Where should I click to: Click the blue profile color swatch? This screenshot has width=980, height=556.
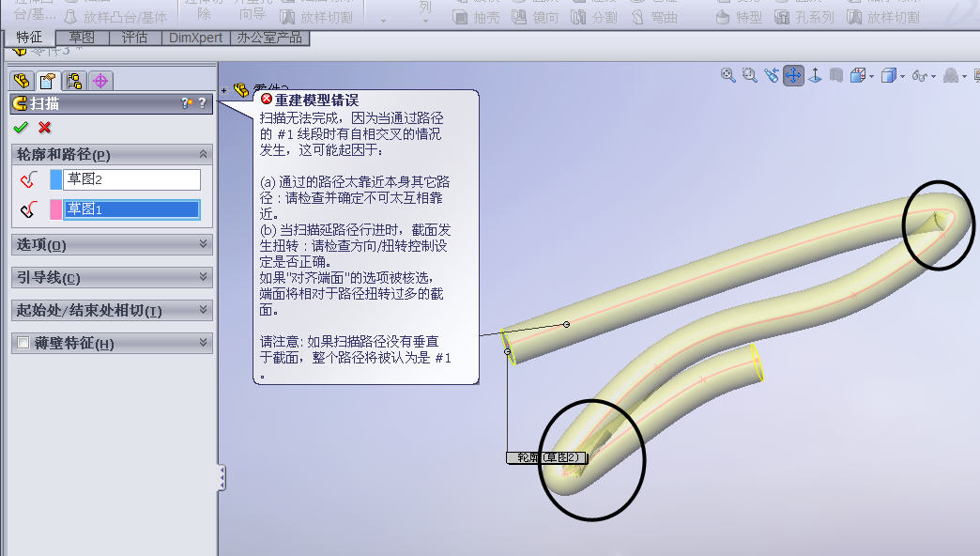point(56,179)
